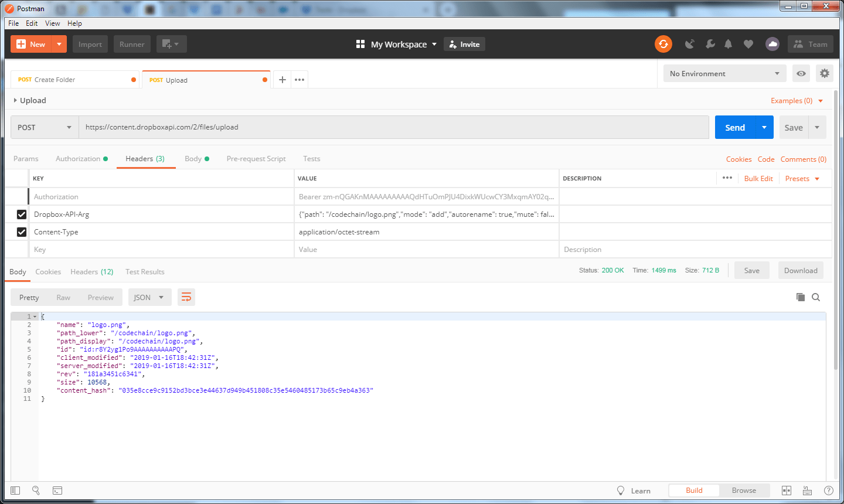Open the capture requests satellite icon
This screenshot has height=504, width=844.
(690, 44)
